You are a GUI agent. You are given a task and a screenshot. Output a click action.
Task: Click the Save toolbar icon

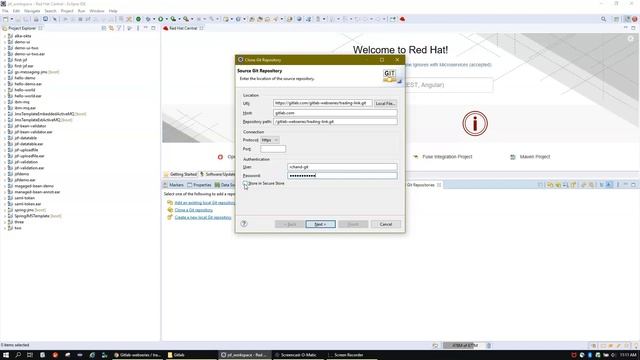point(18,19)
